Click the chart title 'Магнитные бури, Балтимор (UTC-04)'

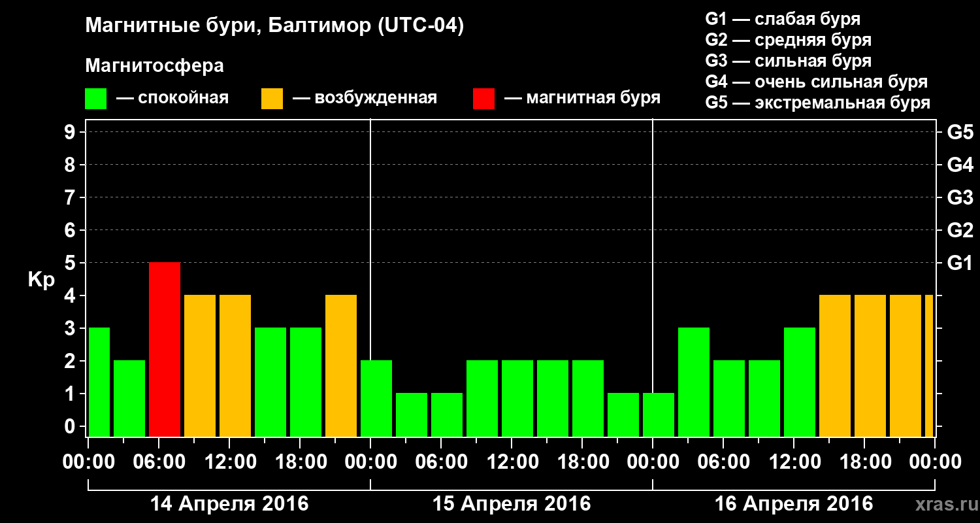click(x=274, y=26)
